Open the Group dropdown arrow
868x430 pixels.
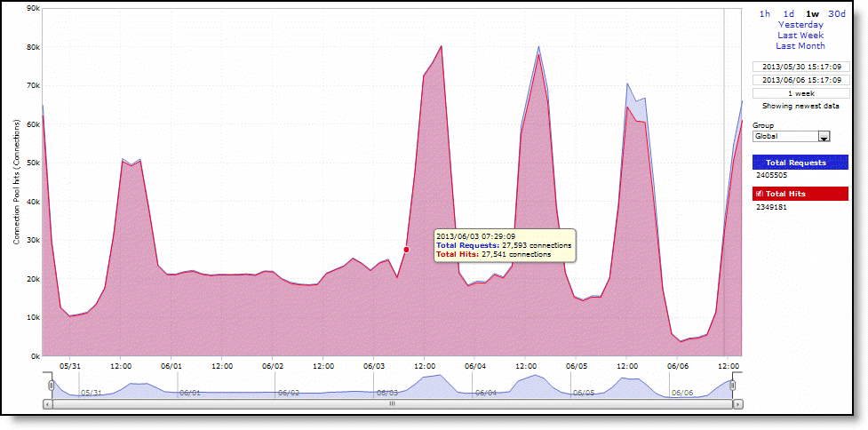(x=824, y=137)
